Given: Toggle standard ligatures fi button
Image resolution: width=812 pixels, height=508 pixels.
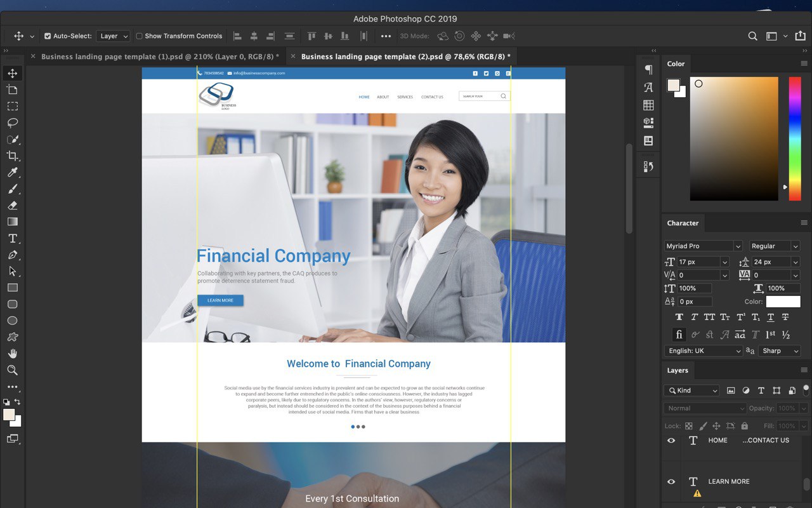Looking at the screenshot, I should pyautogui.click(x=679, y=335).
